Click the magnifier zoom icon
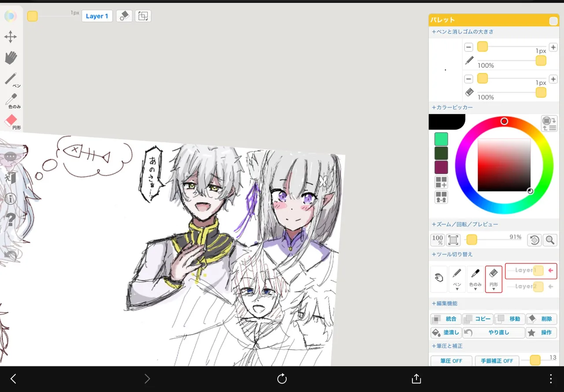The image size is (564, 392). [550, 240]
